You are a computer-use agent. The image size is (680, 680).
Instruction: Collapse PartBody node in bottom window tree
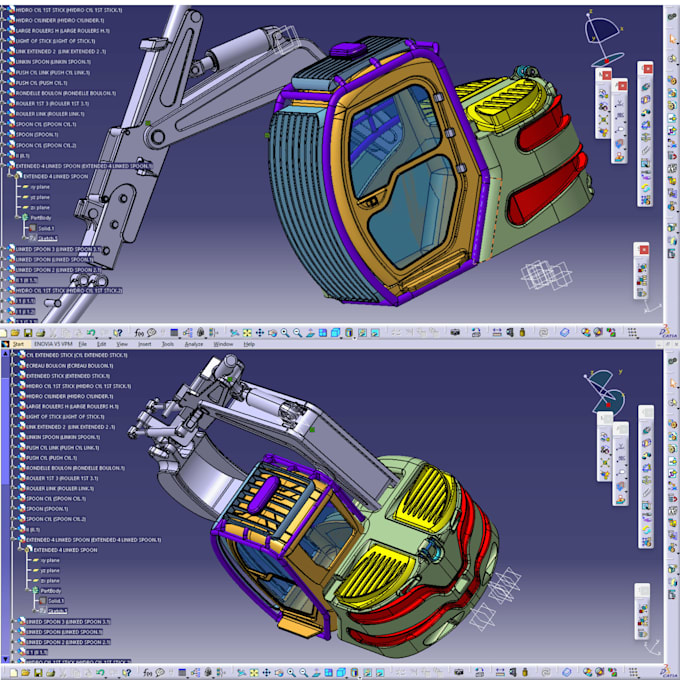pyautogui.click(x=29, y=591)
